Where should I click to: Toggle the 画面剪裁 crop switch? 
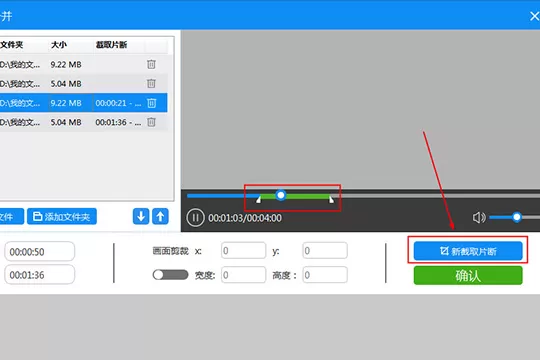(x=170, y=275)
